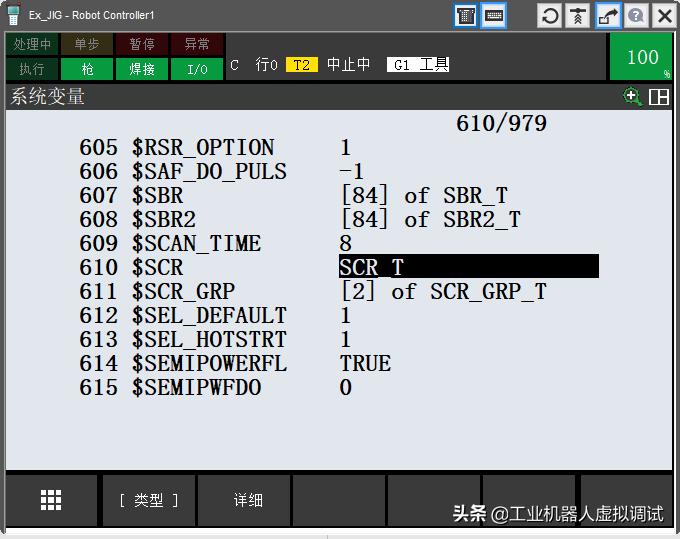Screen dimensions: 680x539
Task: Click the pin-on-top window icon
Action: 578,16
